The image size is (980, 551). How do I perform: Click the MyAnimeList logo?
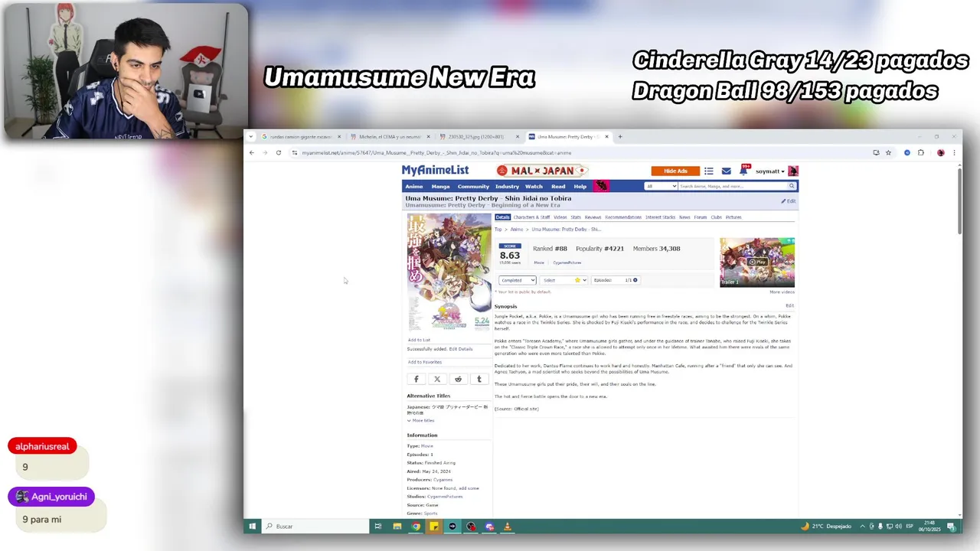click(x=435, y=170)
